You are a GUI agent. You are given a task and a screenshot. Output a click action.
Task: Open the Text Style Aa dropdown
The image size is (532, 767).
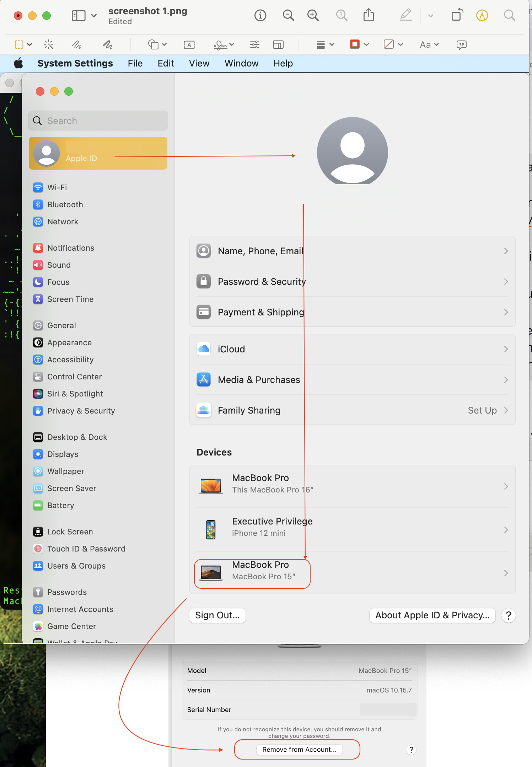click(429, 44)
